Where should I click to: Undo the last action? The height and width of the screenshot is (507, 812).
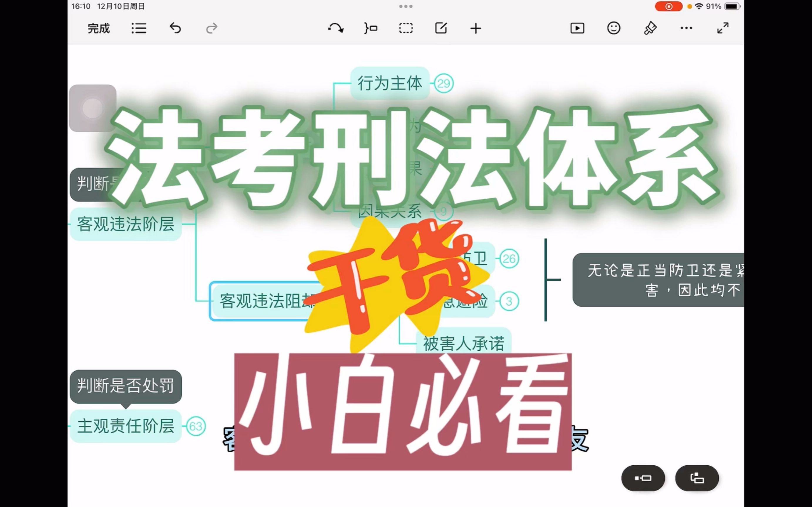point(175,28)
